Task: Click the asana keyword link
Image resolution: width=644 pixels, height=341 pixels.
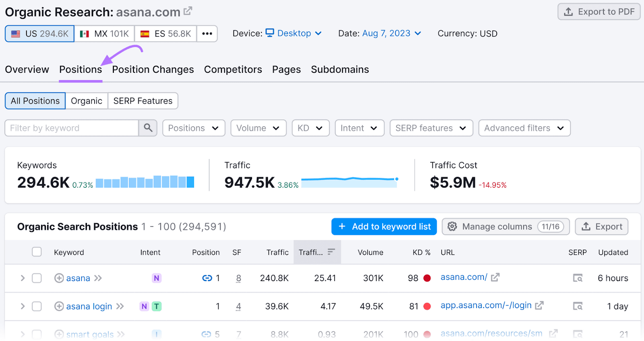Action: click(x=78, y=278)
